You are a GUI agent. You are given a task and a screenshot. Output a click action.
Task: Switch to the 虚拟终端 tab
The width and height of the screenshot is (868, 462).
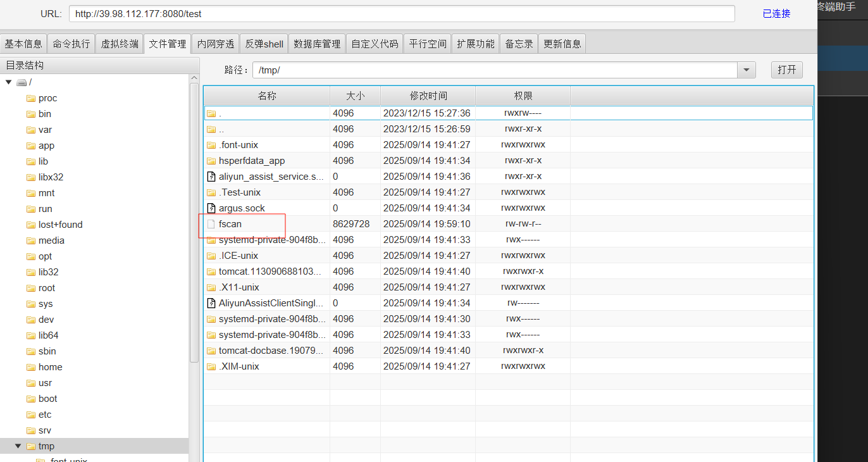pyautogui.click(x=120, y=44)
